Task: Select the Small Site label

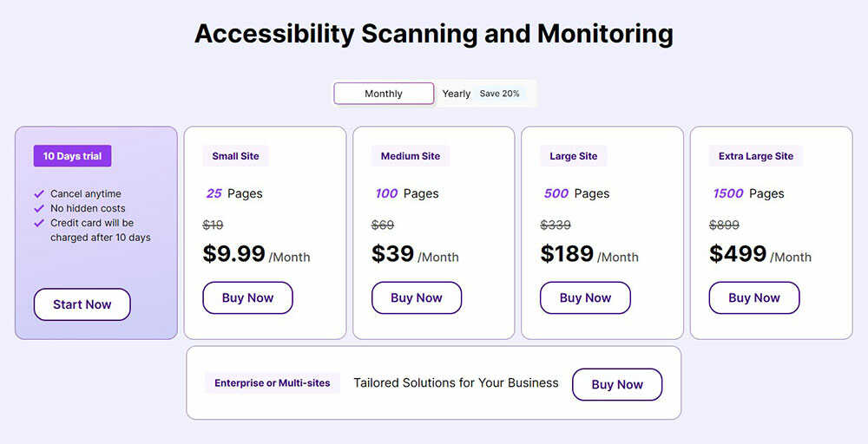Action: (235, 156)
